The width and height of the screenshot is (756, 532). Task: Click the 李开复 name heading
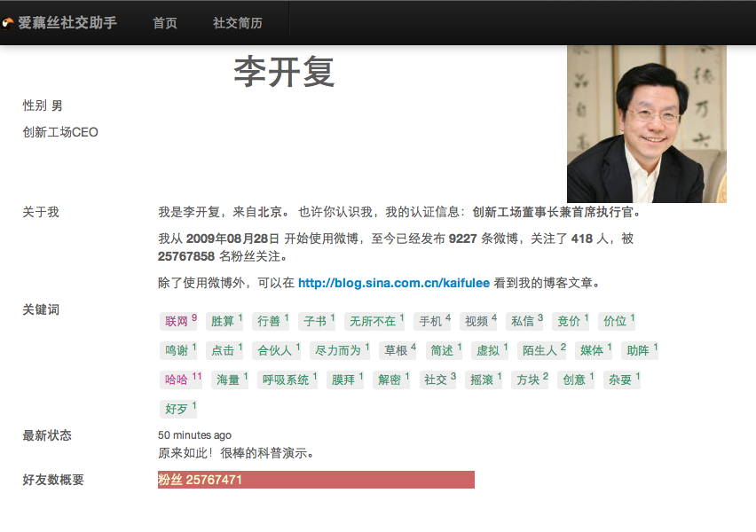coord(284,72)
